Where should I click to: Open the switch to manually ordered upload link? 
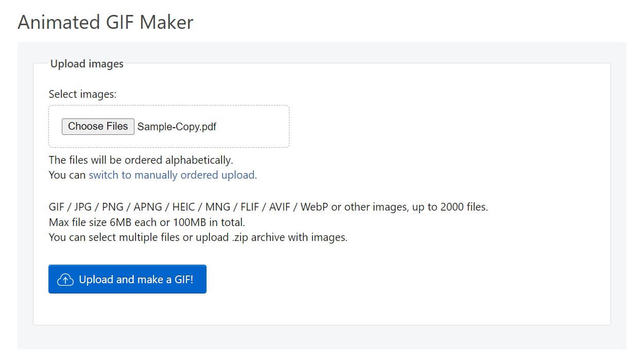click(172, 175)
